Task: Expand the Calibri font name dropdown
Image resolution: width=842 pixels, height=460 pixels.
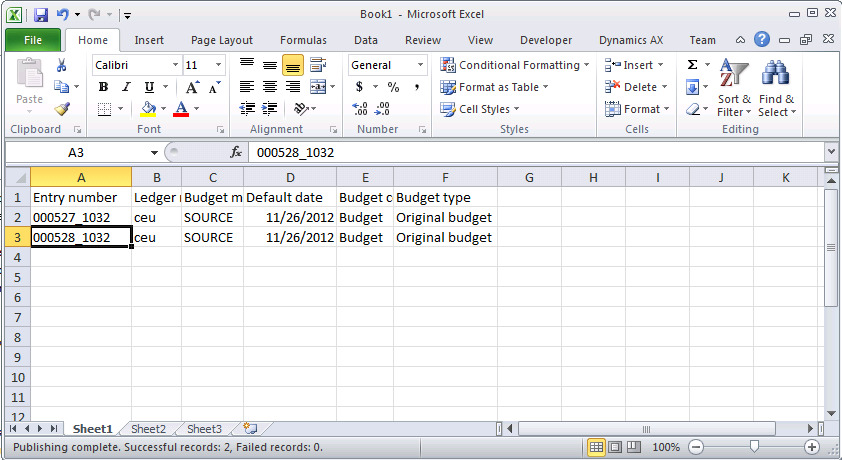Action: pos(175,65)
